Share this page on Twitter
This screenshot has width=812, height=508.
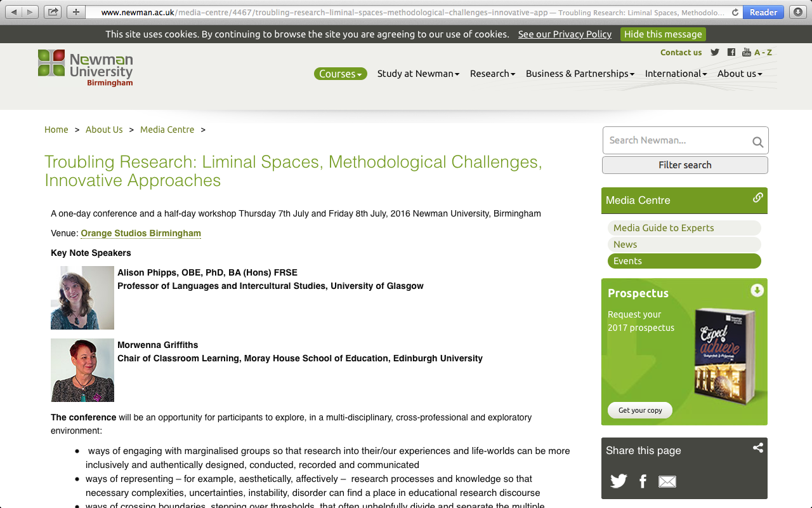point(619,481)
